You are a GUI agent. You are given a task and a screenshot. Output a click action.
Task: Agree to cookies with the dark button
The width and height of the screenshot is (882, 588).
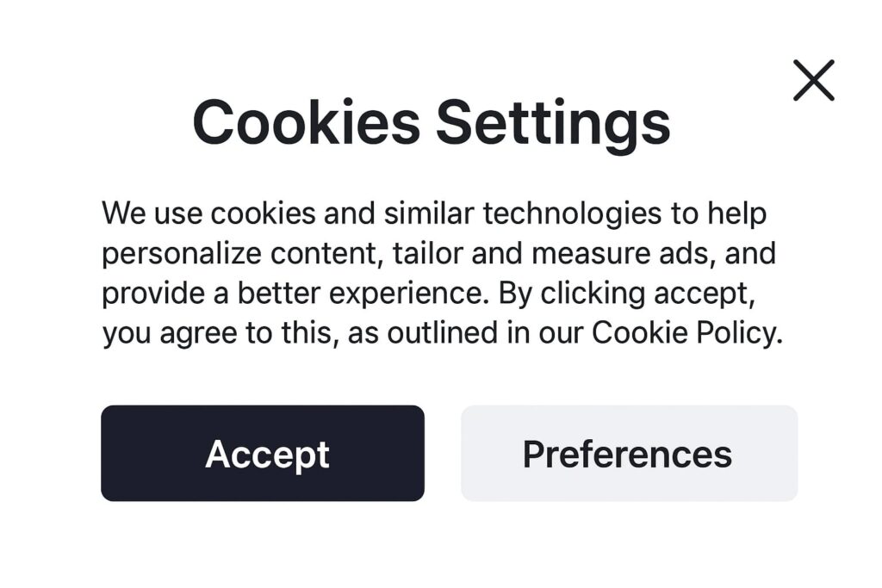pyautogui.click(x=263, y=454)
